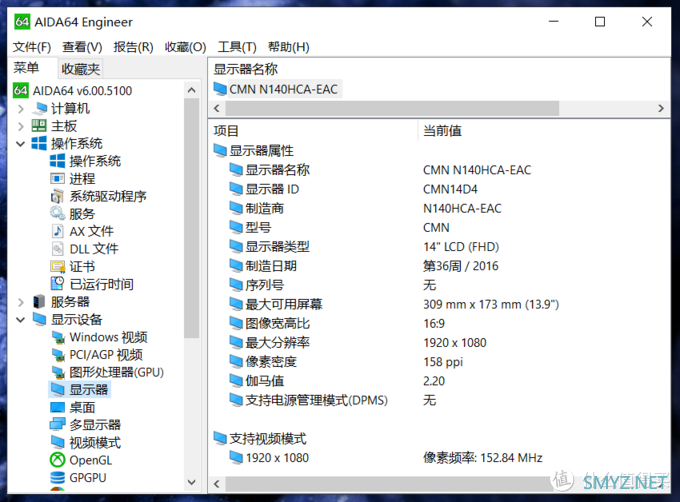Screen dimensions: 680x502
Task: Collapse the 操作系统 tree node
Action: (22, 144)
